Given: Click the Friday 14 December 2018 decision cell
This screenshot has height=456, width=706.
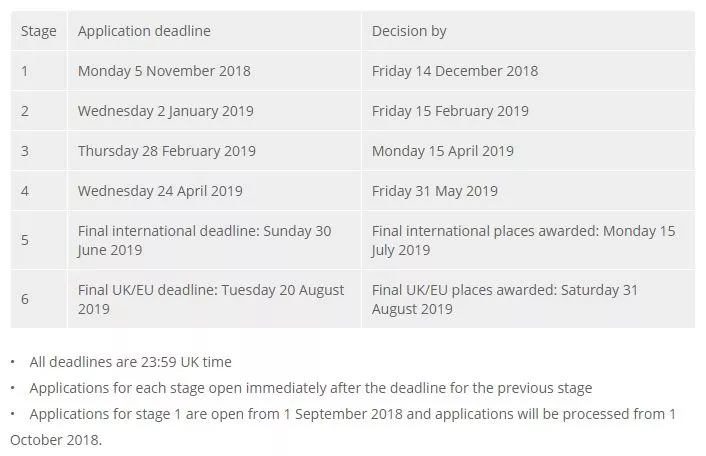Looking at the screenshot, I should pos(454,71).
